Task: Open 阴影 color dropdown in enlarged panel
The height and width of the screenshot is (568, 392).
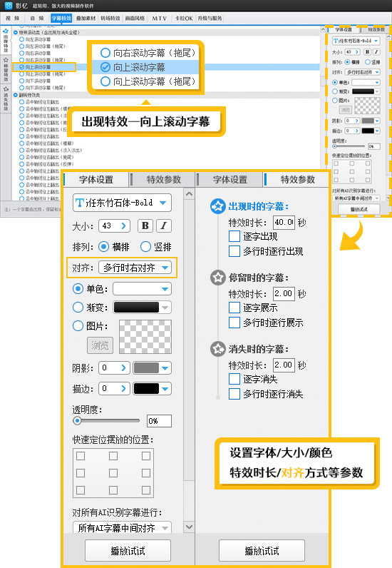Action: (x=165, y=368)
